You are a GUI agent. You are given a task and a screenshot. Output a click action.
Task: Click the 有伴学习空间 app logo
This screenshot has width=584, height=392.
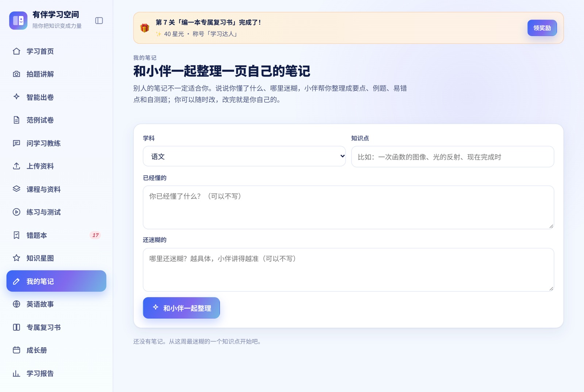[x=18, y=20]
